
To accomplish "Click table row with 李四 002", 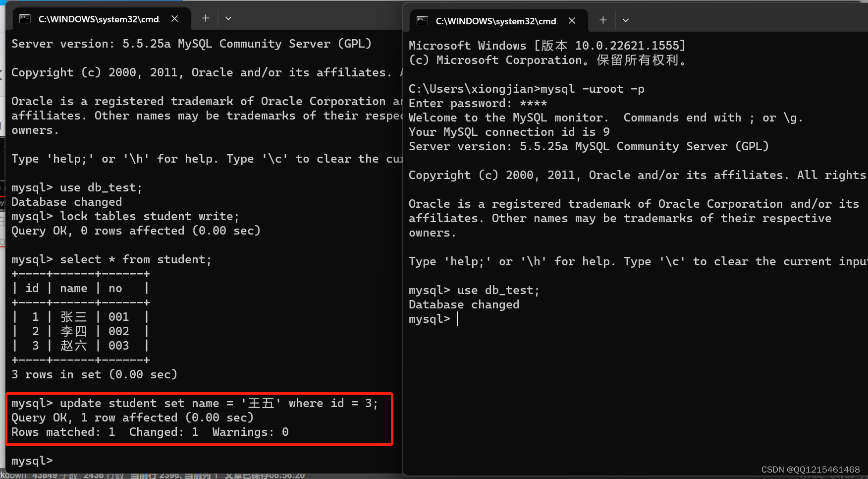I will point(80,331).
